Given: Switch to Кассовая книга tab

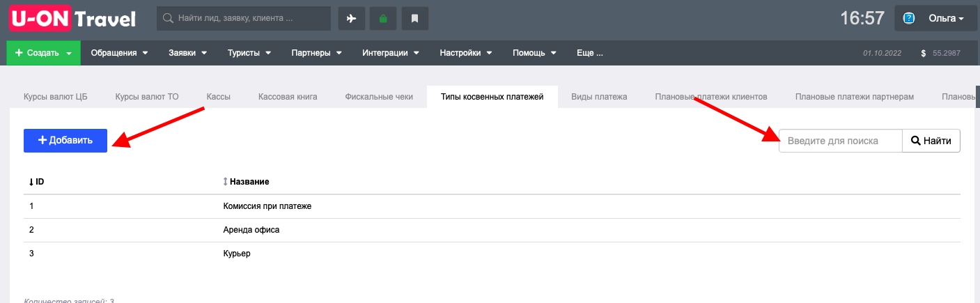Looking at the screenshot, I should pyautogui.click(x=288, y=97).
